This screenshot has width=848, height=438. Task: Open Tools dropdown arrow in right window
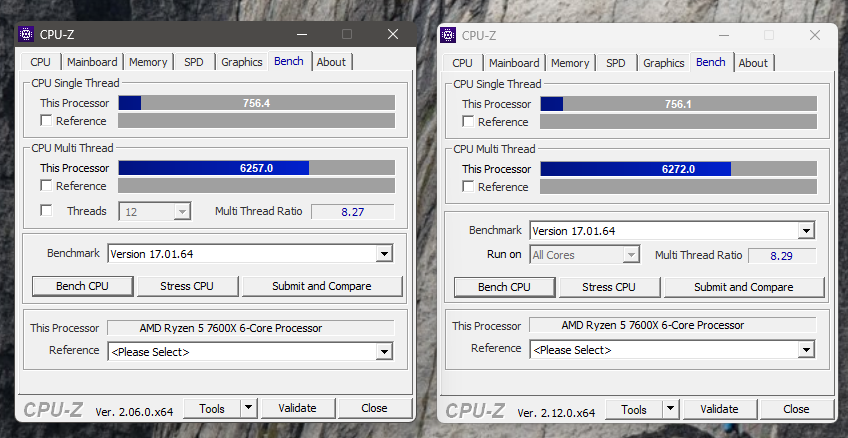pos(670,409)
